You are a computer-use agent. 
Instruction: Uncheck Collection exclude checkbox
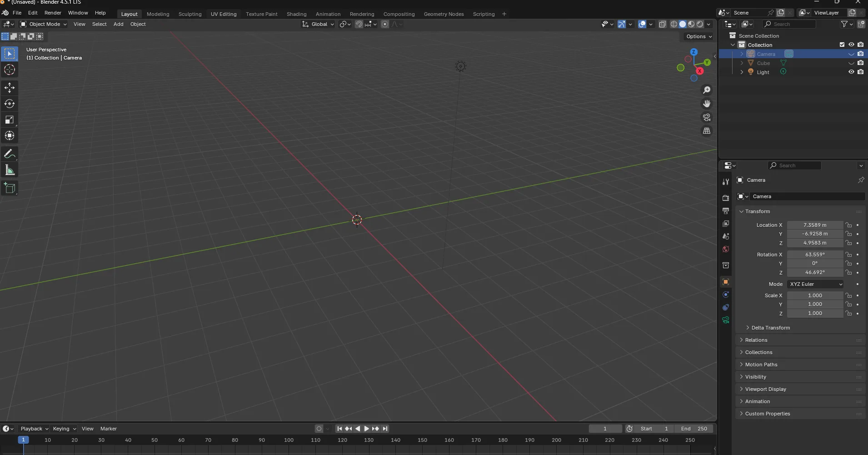(842, 45)
